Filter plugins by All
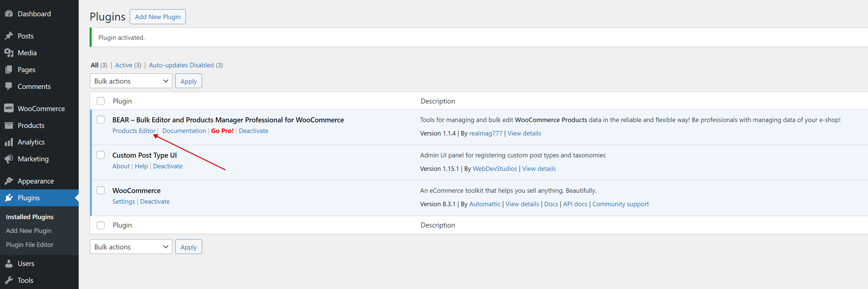Image resolution: width=868 pixels, height=289 pixels. 94,65
